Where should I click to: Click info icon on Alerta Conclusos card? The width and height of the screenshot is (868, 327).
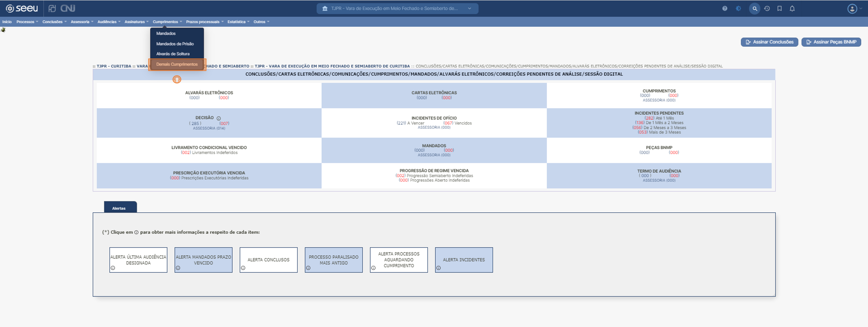243,268
